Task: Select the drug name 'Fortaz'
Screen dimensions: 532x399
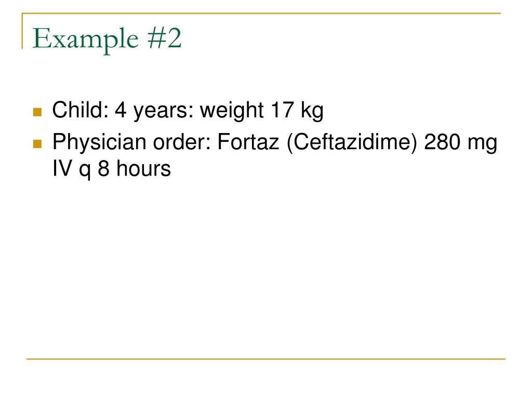Action: pos(248,142)
